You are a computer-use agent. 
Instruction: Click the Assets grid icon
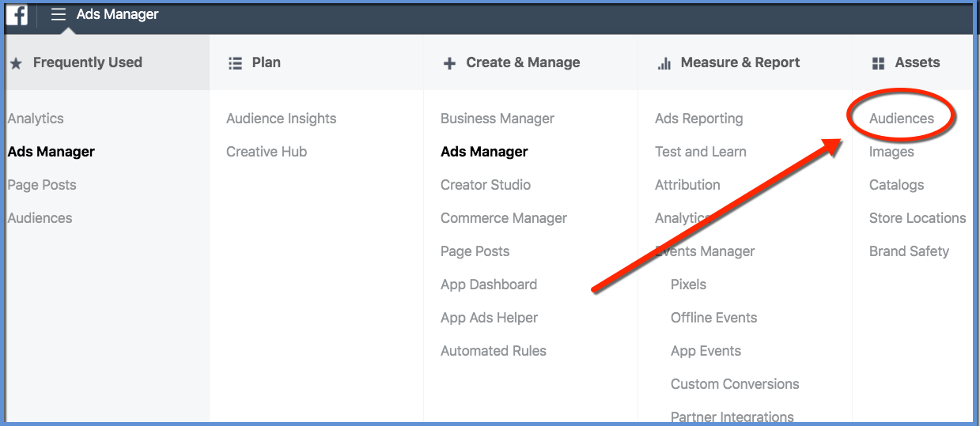coord(878,63)
